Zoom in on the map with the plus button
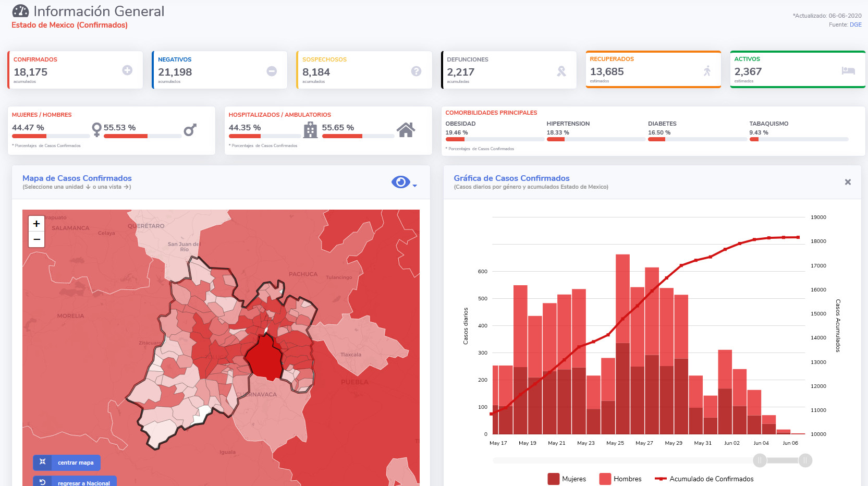The image size is (868, 486). coord(36,224)
